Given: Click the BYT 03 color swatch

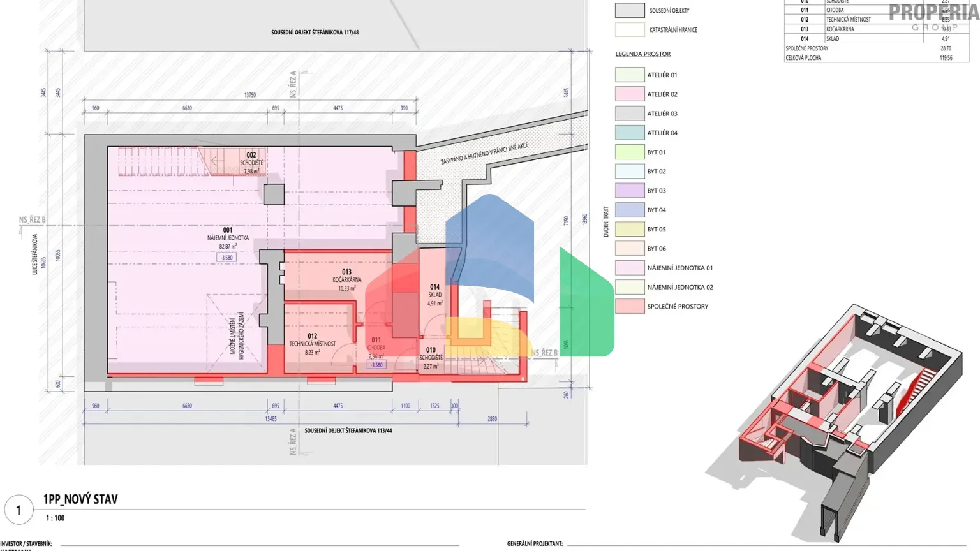Looking at the screenshot, I should coord(629,190).
